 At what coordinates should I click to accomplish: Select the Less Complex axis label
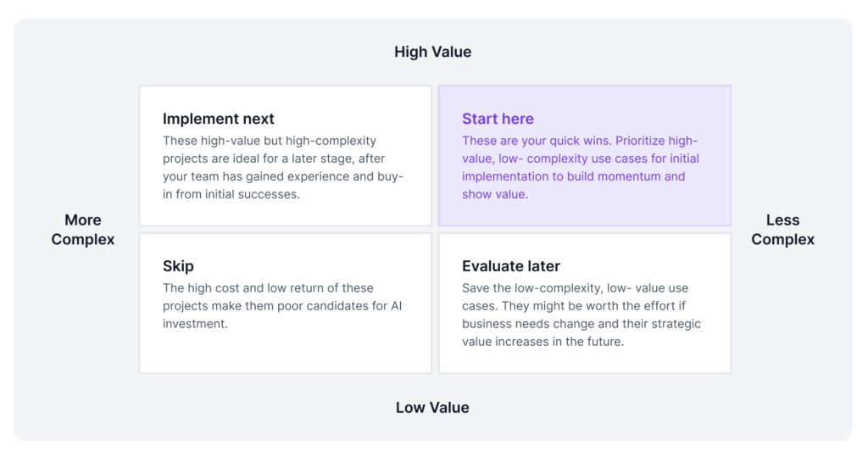coord(782,230)
